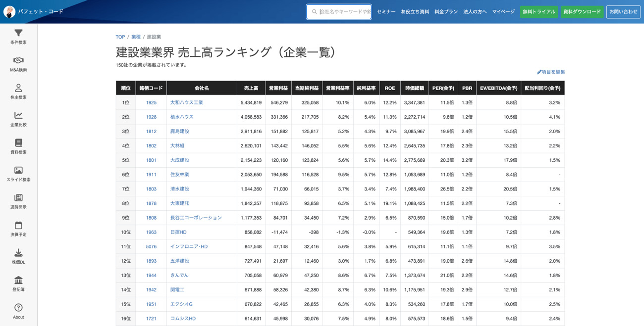The image size is (644, 326).
Task: Click the 適時開示 newspaper icon
Action: 18,198
